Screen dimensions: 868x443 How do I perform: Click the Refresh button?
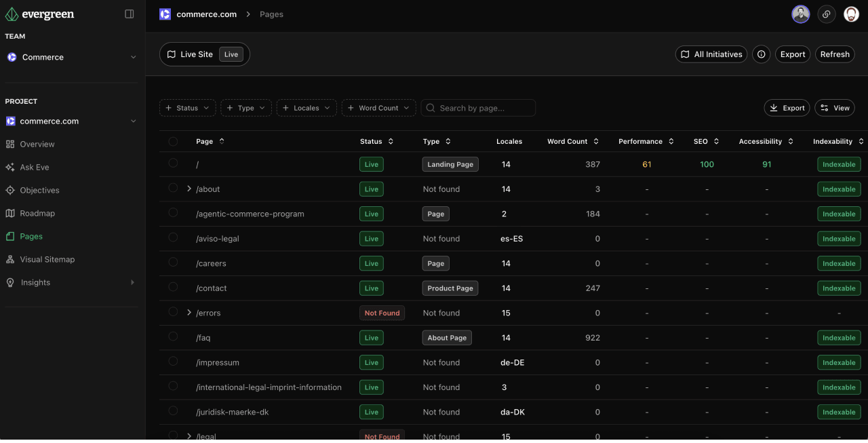835,54
